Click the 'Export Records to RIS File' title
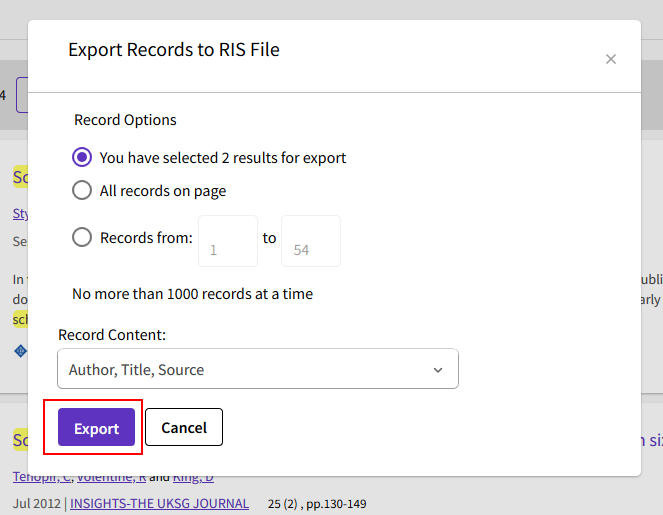This screenshot has height=515, width=663. point(174,50)
